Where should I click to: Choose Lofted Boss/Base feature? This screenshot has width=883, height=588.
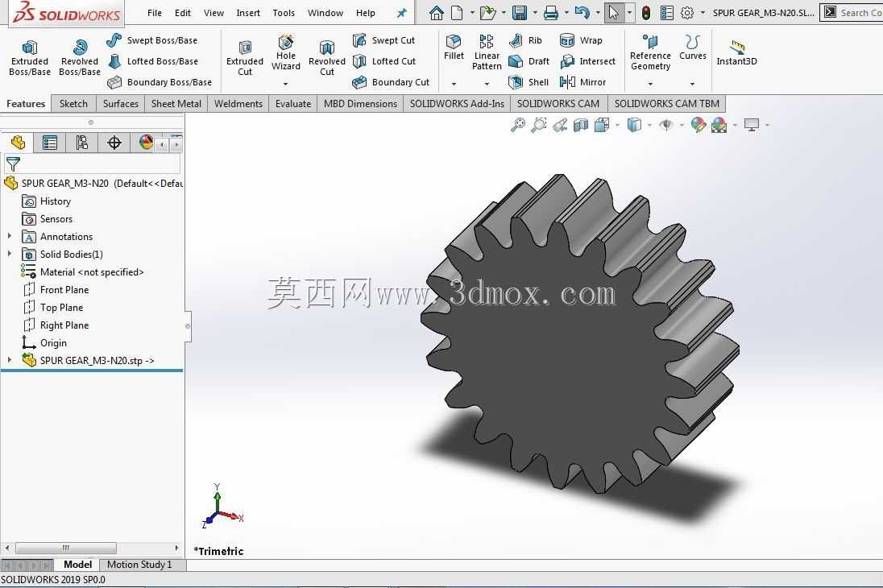click(x=152, y=61)
